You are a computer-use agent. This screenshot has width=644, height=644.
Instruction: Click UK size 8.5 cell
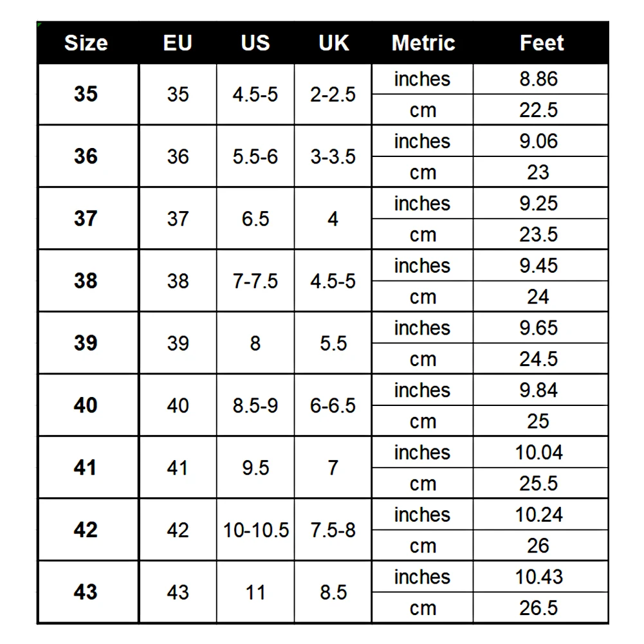coord(333,593)
